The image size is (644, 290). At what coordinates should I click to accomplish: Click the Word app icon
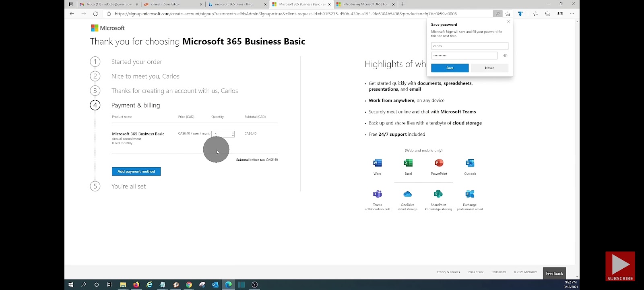click(377, 163)
